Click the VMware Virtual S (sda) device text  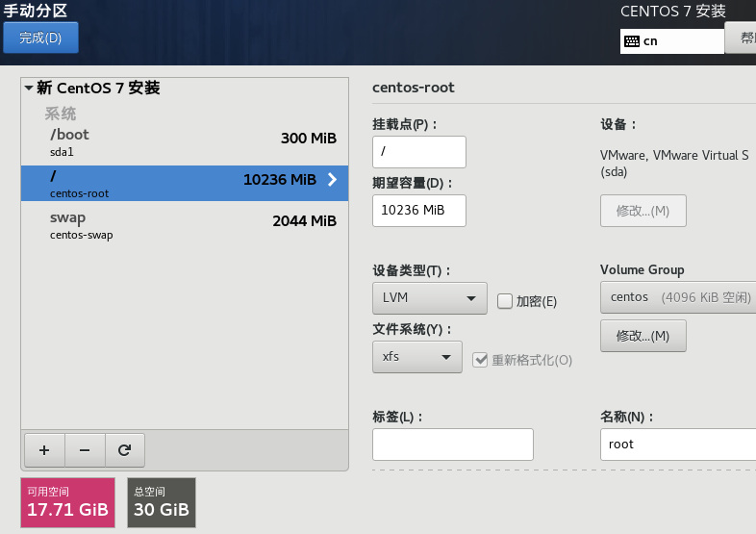tap(674, 163)
